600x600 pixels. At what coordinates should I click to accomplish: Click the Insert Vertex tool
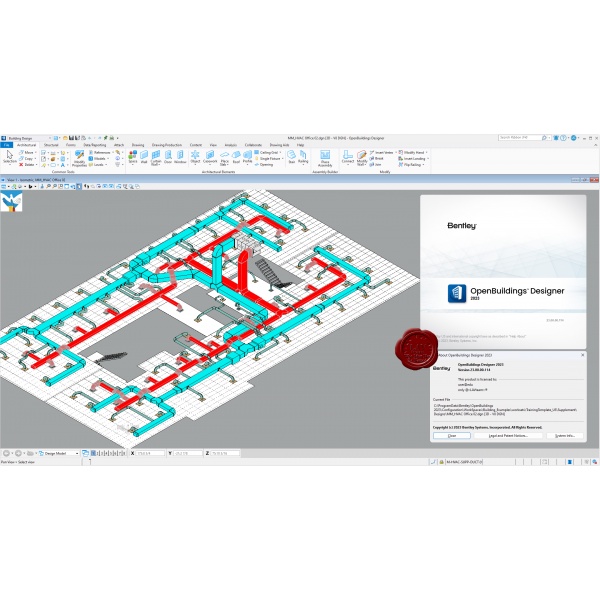click(381, 152)
